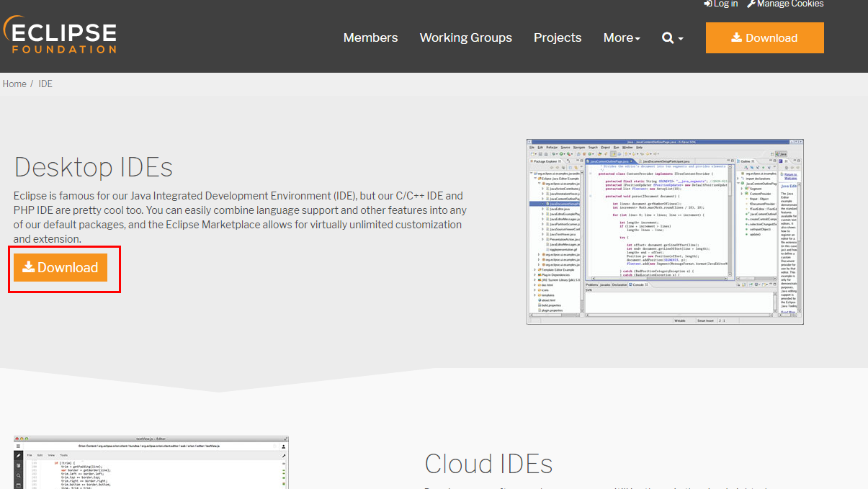The height and width of the screenshot is (489, 868).
Task: Click the Desktop IDEs heading
Action: [94, 167]
